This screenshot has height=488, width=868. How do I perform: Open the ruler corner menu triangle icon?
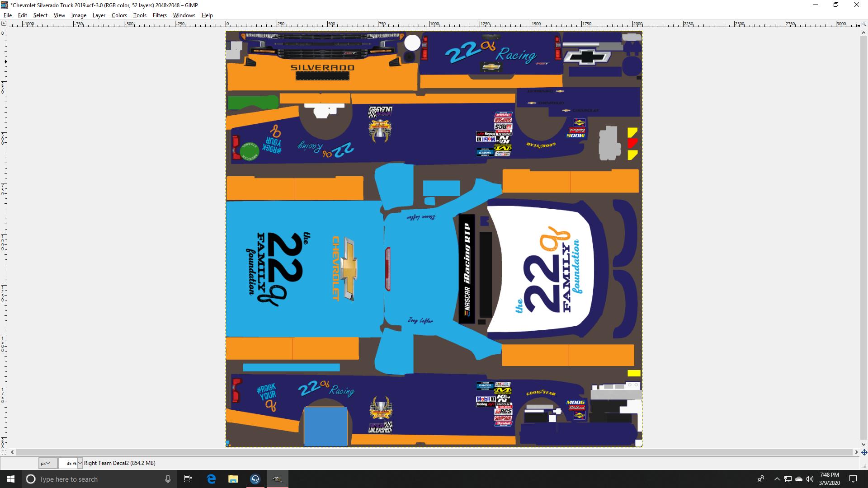tap(4, 23)
